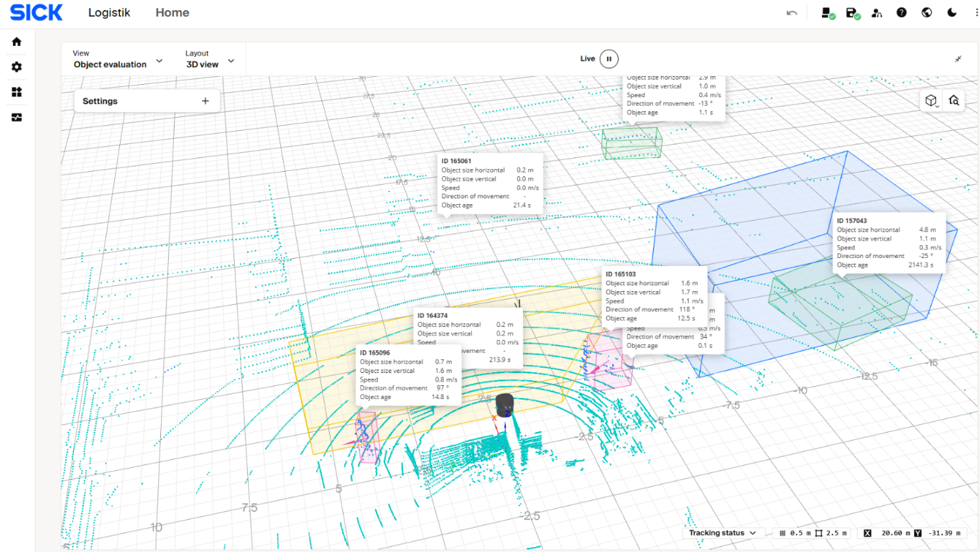Pause the Live stream
The width and height of the screenshot is (980, 552).
click(609, 59)
